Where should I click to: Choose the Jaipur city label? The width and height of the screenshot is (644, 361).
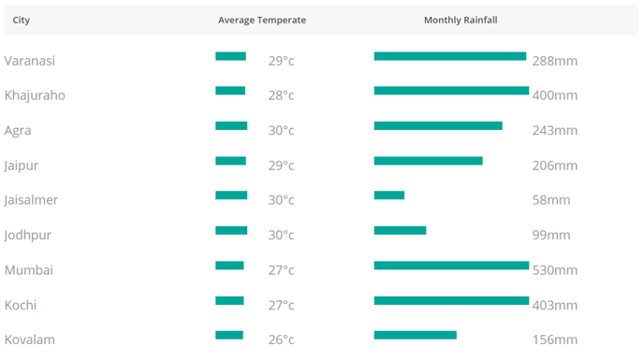(x=22, y=166)
